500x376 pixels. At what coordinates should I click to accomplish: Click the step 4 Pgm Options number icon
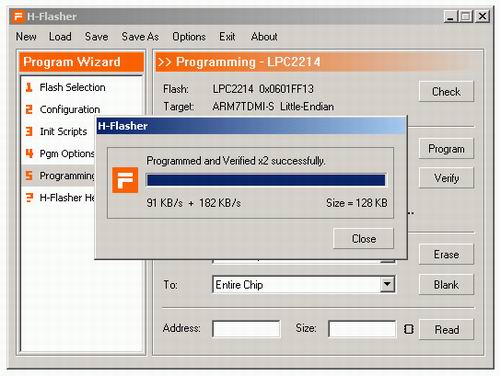point(29,153)
